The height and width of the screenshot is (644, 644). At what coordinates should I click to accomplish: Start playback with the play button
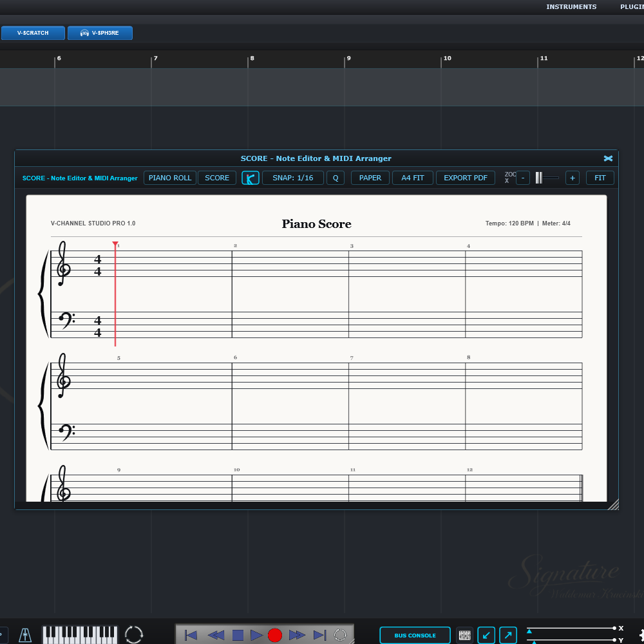pos(257,635)
